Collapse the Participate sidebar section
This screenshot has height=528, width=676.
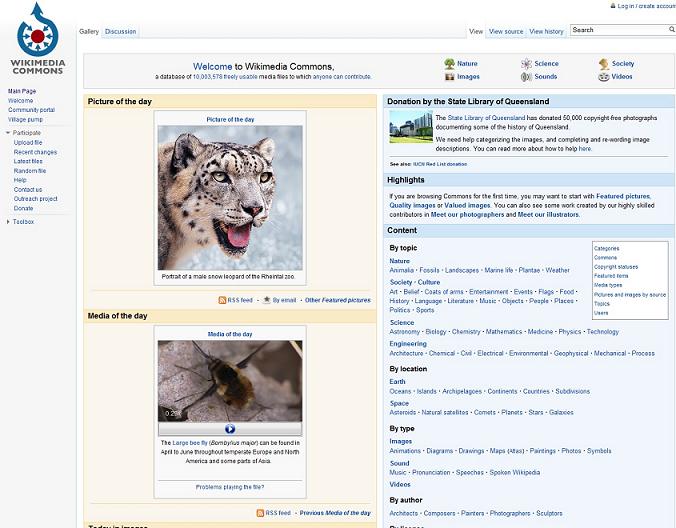[x=8, y=133]
